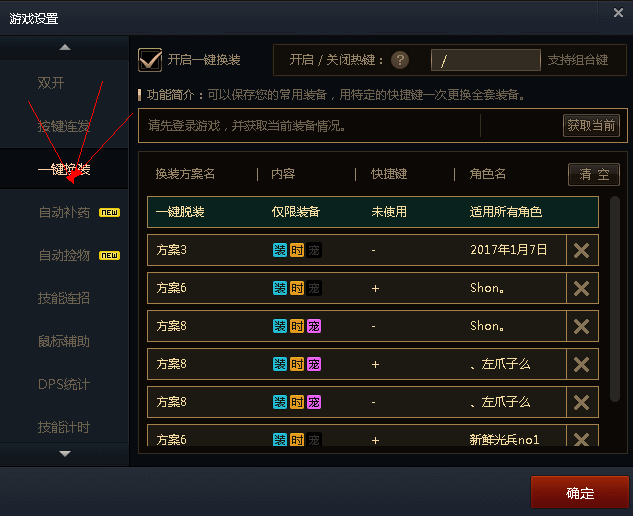The image size is (633, 516).
Task: Delete 方案3 row with its X icon
Action: click(x=582, y=250)
